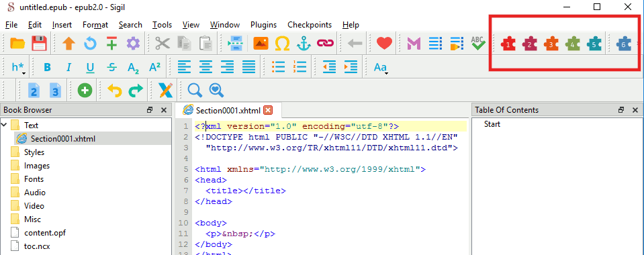Image resolution: width=644 pixels, height=255 pixels.
Task: Click the orange up arrow icon
Action: 69,43
